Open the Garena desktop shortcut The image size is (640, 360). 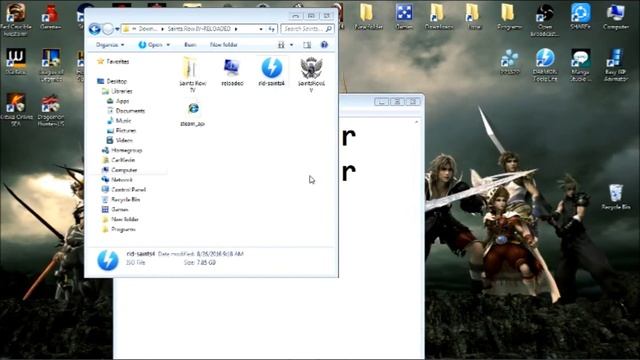51,16
